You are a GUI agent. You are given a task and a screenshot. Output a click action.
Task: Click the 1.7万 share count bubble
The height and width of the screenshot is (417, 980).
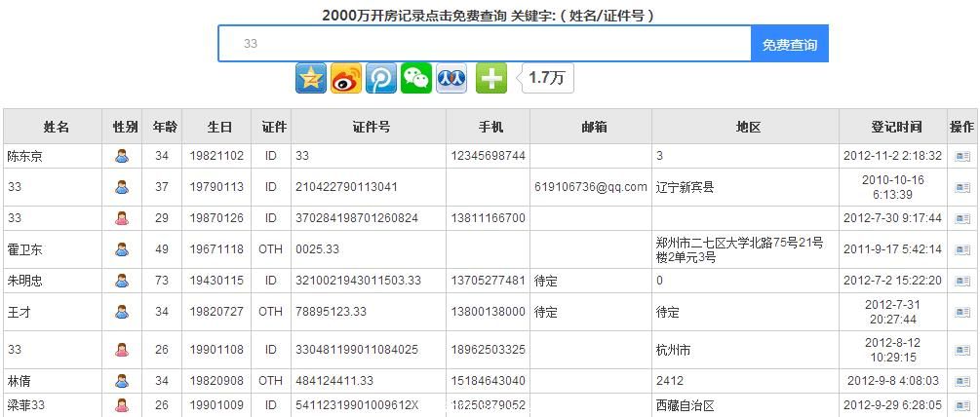tap(546, 78)
